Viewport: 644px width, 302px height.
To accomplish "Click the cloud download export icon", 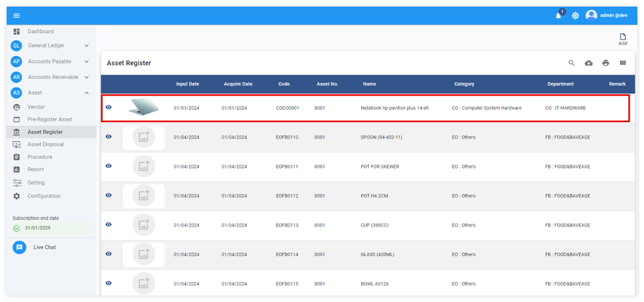I will pyautogui.click(x=589, y=63).
